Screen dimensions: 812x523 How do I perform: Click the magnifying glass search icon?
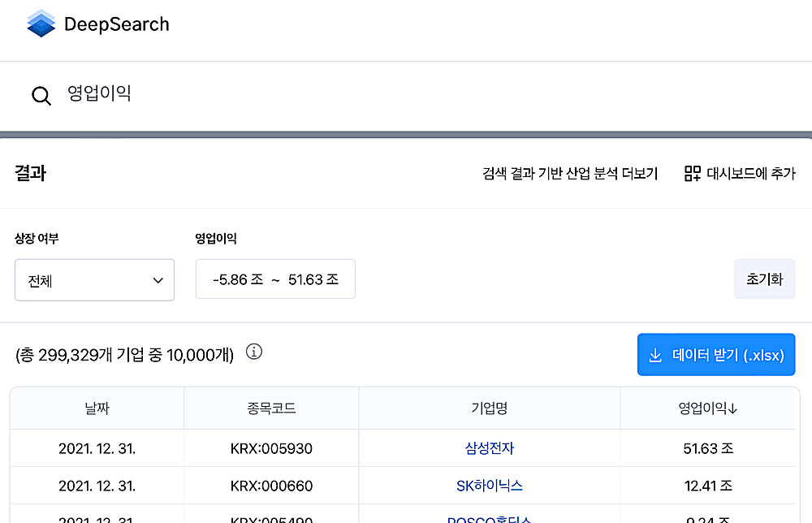point(41,95)
